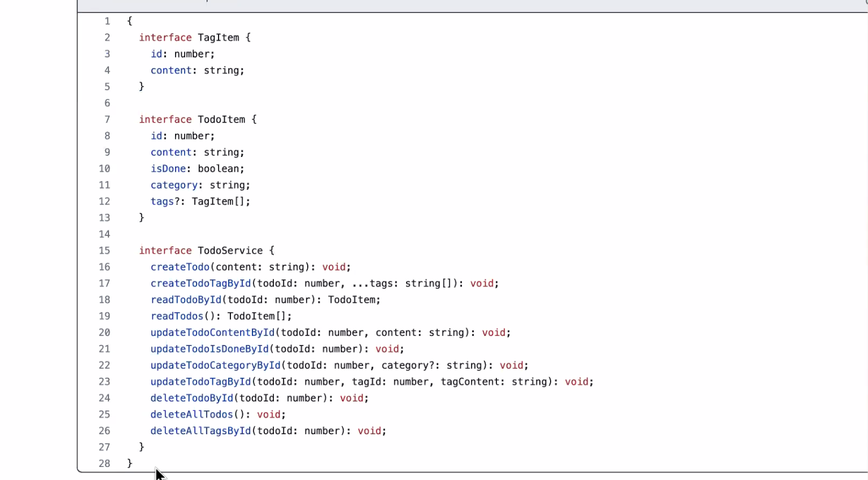Click line number 23 in the gutter
868x480 pixels.
104,382
